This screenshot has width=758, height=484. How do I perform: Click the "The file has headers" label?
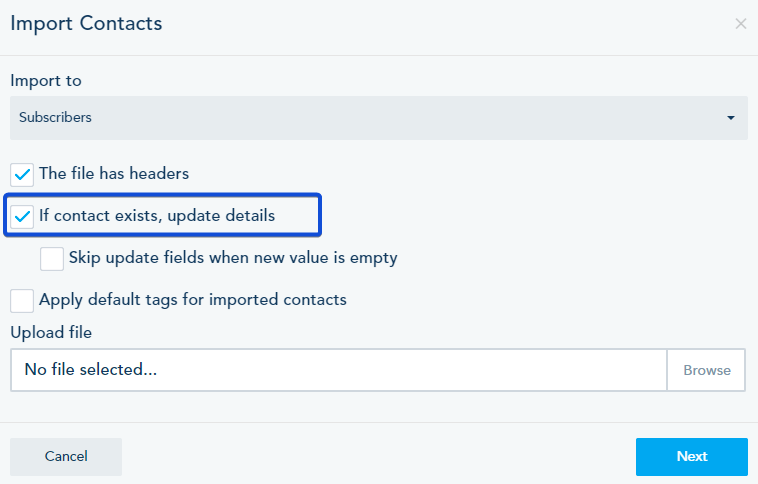point(114,174)
